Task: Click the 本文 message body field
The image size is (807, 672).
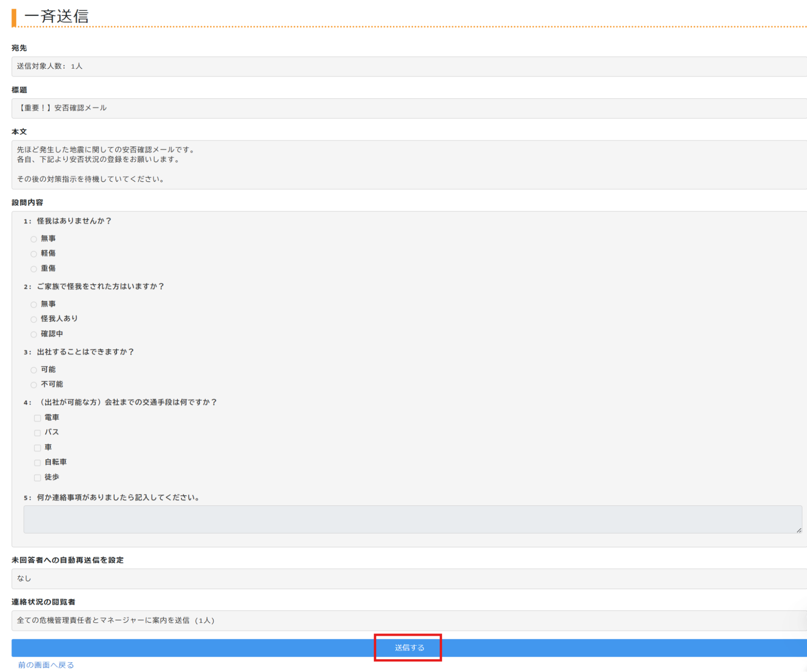Action: click(x=409, y=165)
